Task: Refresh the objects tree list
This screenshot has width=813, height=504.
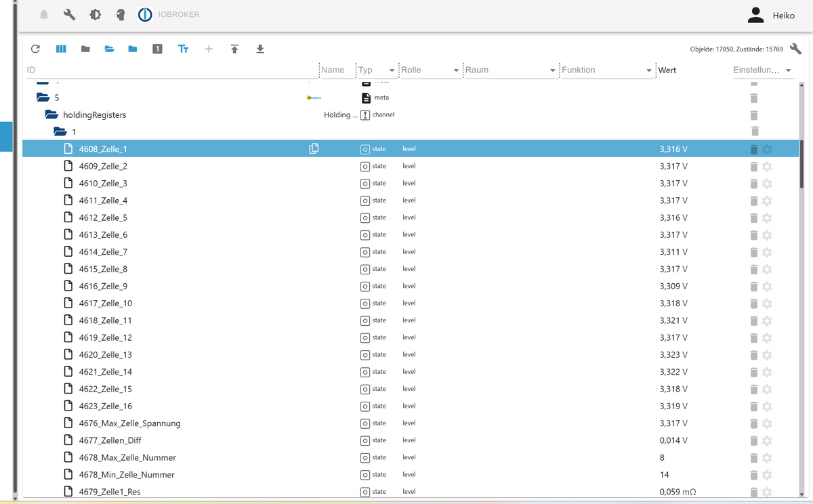Action: (35, 49)
